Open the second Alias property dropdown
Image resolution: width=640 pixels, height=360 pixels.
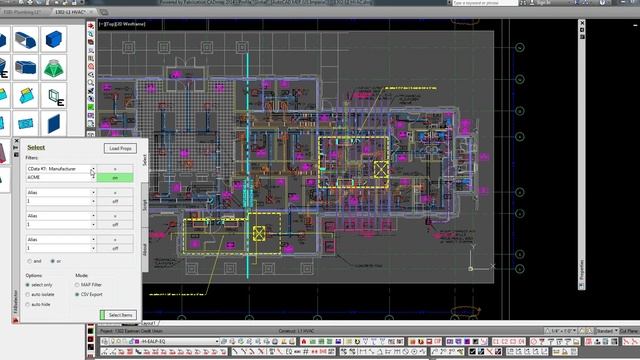(x=61, y=216)
